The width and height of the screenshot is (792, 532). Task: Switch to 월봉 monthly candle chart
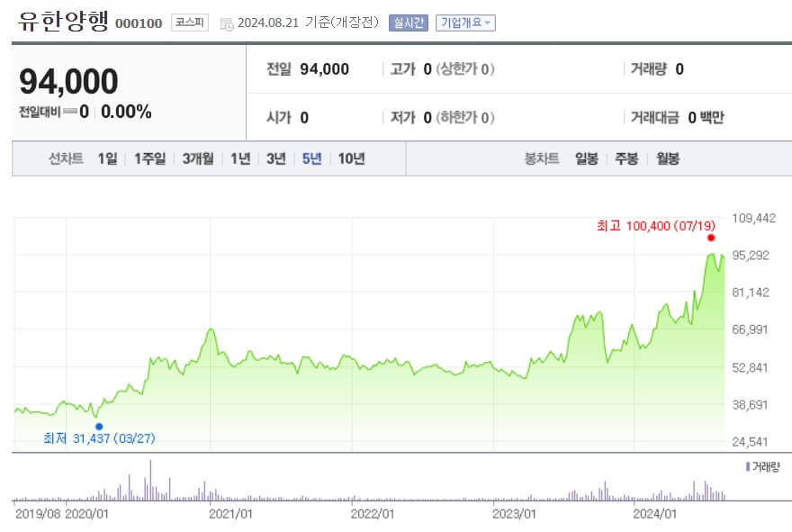(x=667, y=158)
